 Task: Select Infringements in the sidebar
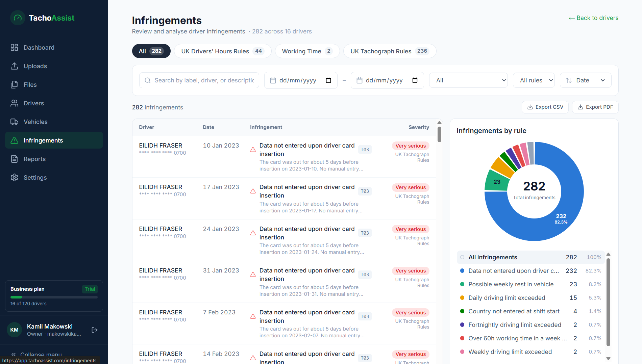(54, 140)
